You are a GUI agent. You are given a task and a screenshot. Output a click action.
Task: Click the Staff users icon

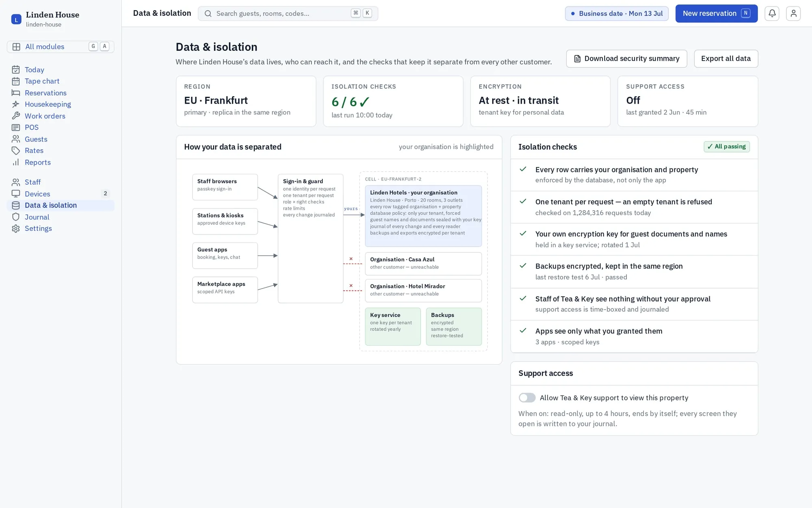pos(16,182)
